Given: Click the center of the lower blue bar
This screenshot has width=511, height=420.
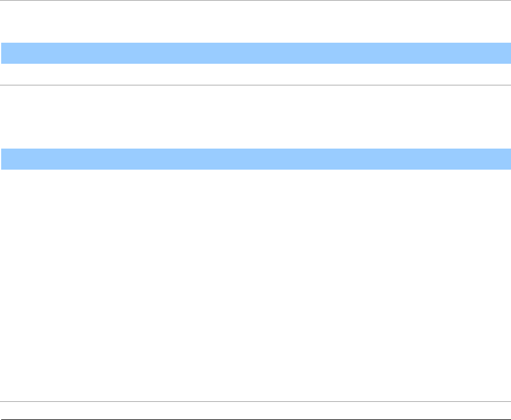Looking at the screenshot, I should pyautogui.click(x=255, y=159).
